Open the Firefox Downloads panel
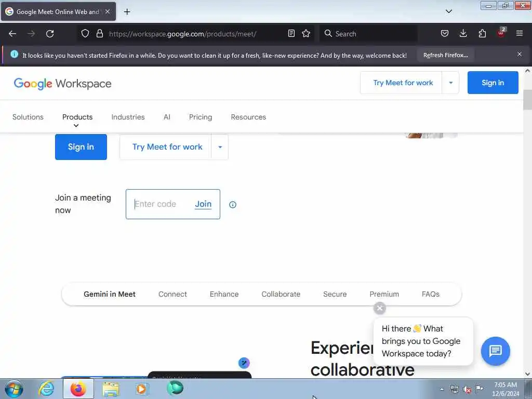Viewport: 532px width, 399px height. coord(463,33)
